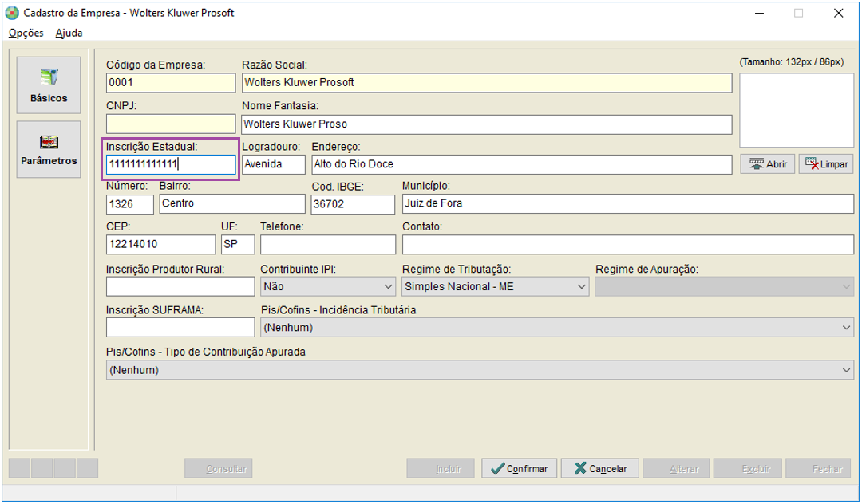The image size is (862, 504).
Task: Cancel editing with the Cancelar button
Action: [599, 468]
